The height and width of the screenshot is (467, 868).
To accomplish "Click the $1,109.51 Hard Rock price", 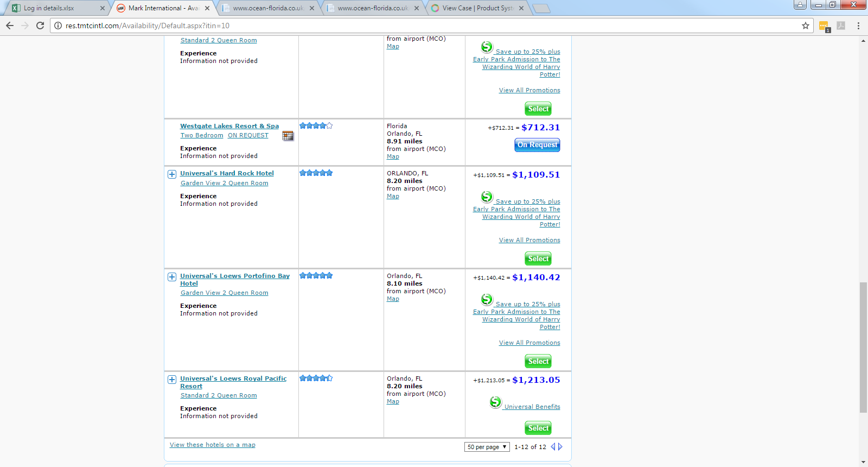I will (536, 175).
